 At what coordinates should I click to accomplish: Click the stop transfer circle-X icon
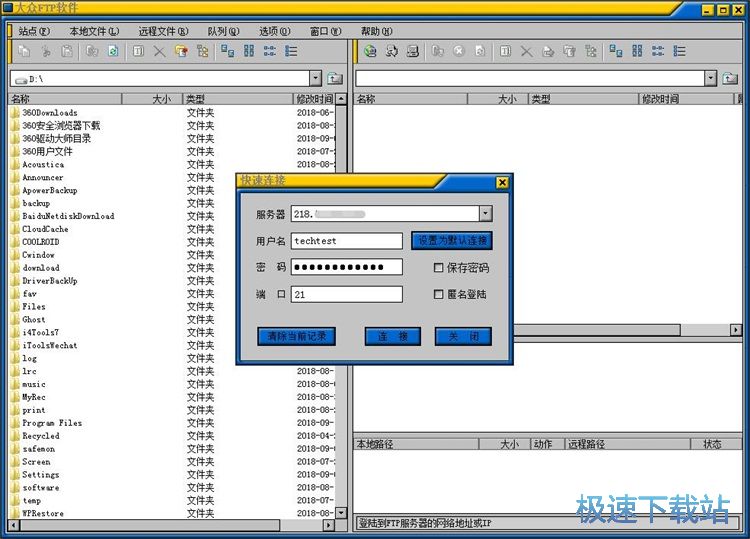pos(459,51)
